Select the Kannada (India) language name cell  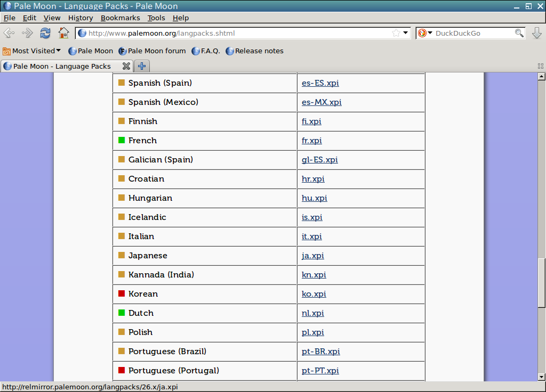205,275
